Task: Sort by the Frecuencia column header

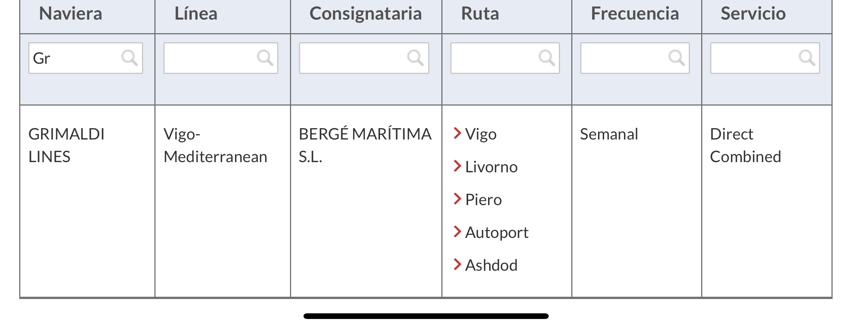Action: pyautogui.click(x=635, y=14)
